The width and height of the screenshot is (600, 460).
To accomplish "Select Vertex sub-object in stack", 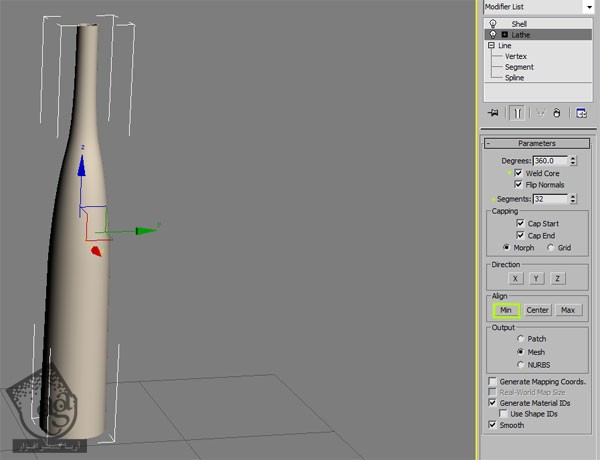I will [516, 56].
